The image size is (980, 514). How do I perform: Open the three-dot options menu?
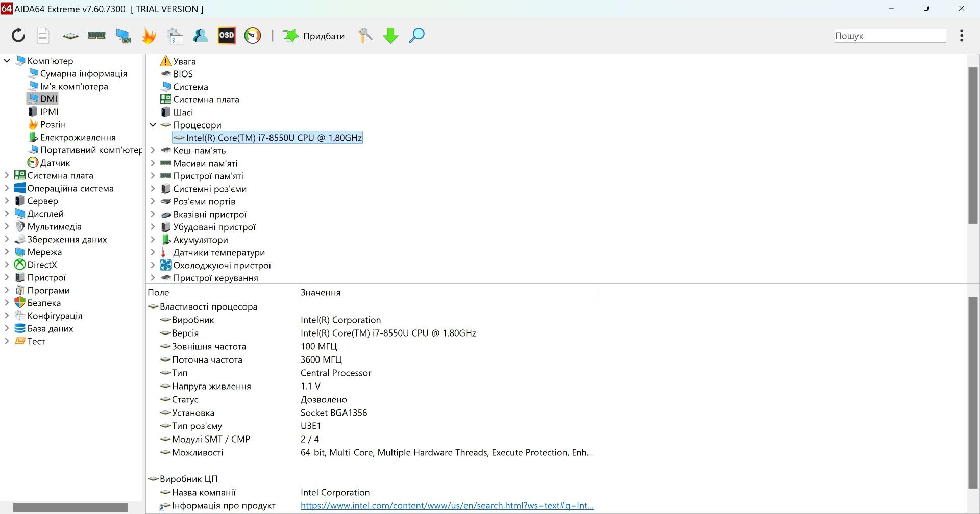click(962, 35)
